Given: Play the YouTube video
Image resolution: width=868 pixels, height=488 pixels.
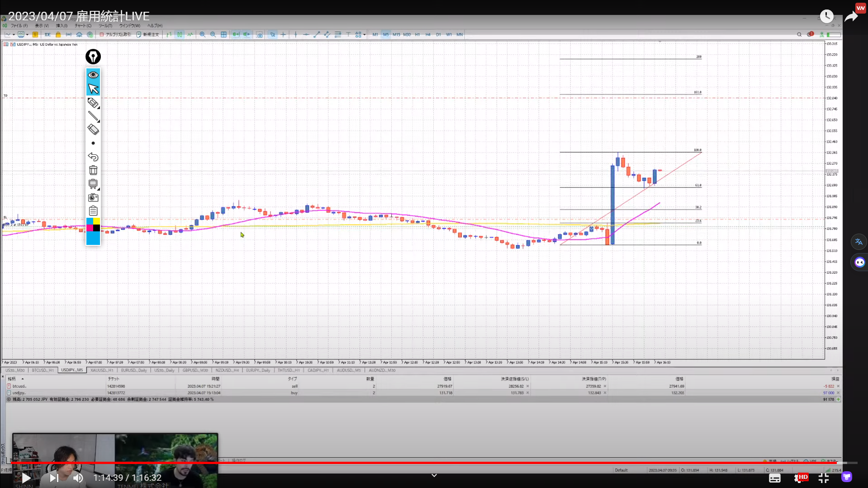Looking at the screenshot, I should click(26, 478).
